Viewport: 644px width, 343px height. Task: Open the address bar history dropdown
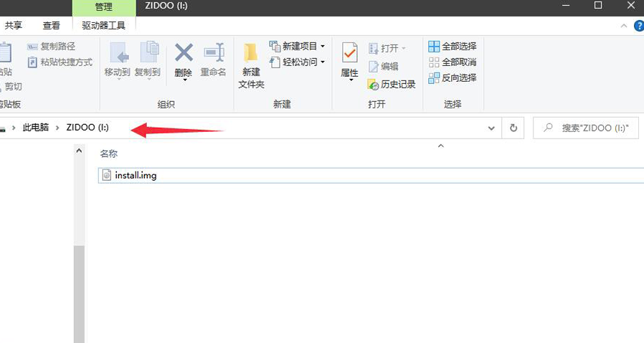coord(491,128)
